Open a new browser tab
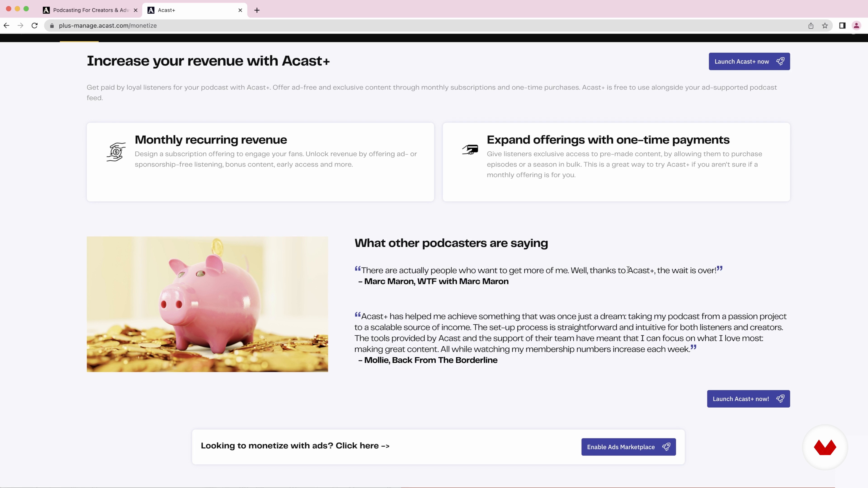 (x=257, y=10)
